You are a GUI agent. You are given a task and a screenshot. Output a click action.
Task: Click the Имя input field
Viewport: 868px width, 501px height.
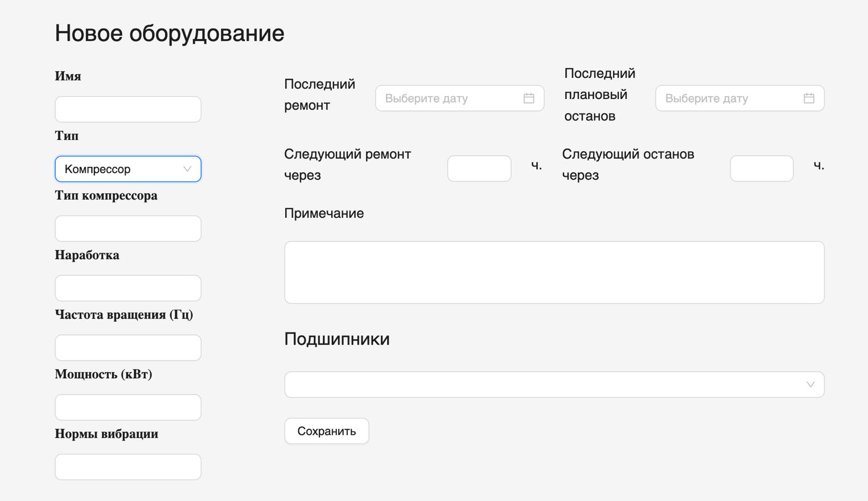tap(127, 109)
